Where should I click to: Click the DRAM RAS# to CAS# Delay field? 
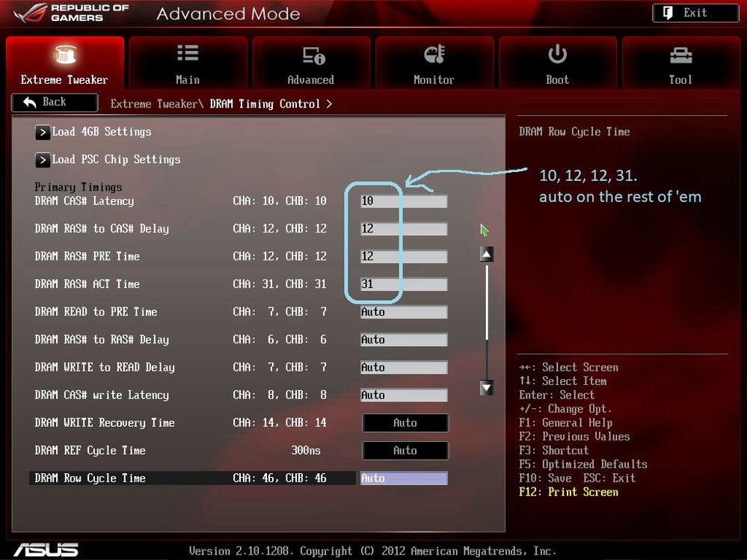point(404,229)
